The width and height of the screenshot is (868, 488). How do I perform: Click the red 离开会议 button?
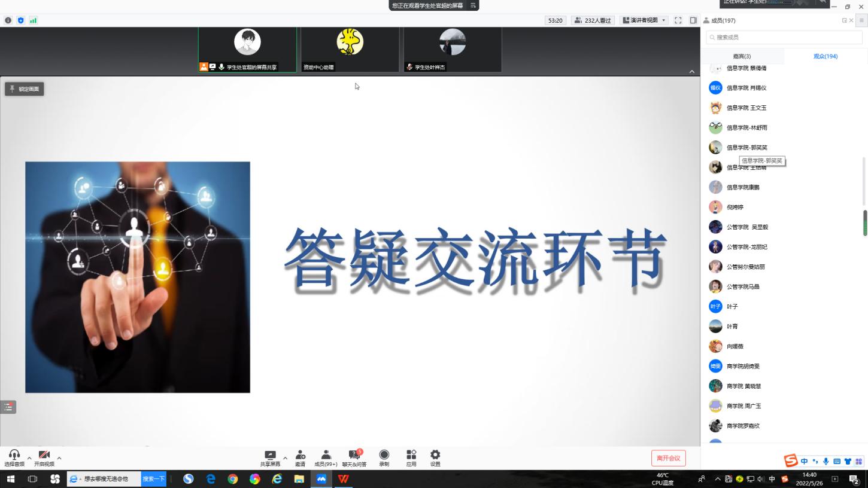pyautogui.click(x=668, y=458)
